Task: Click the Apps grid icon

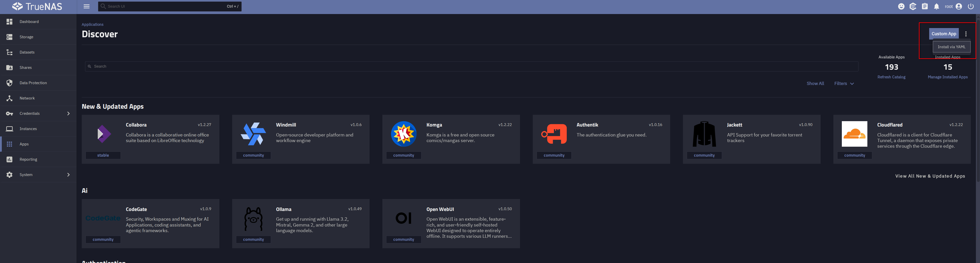Action: coord(9,144)
